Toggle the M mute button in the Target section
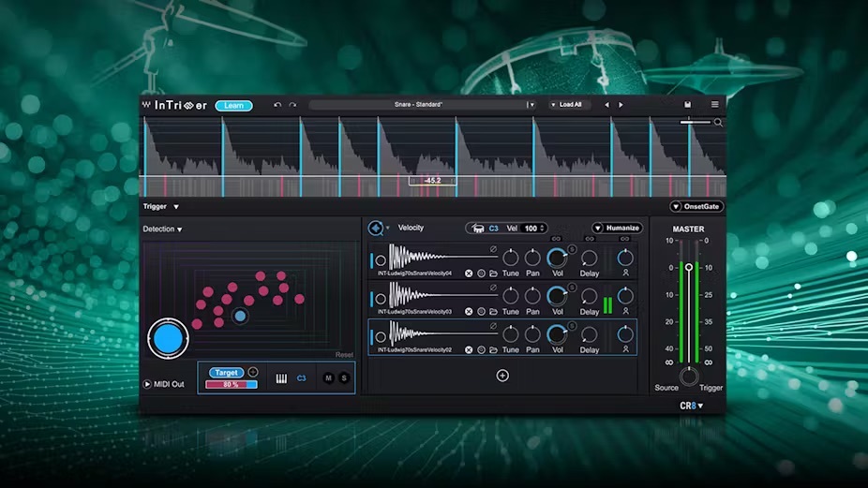 pos(328,378)
